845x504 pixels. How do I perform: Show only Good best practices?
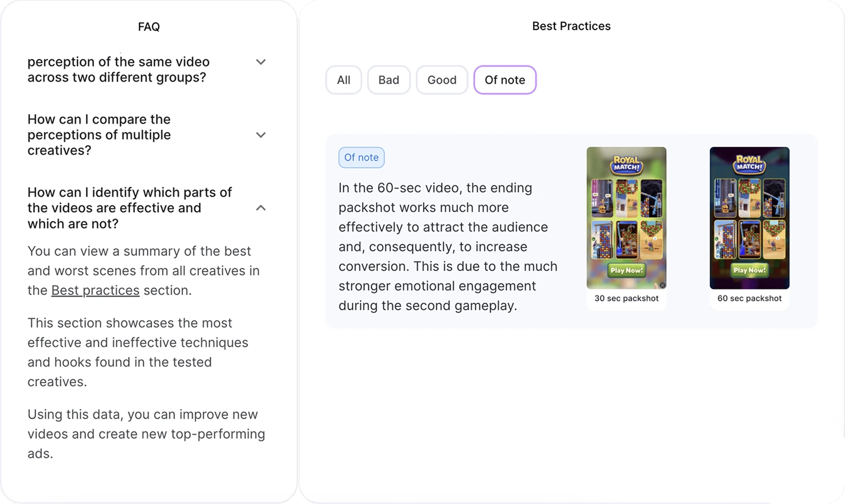tap(442, 80)
